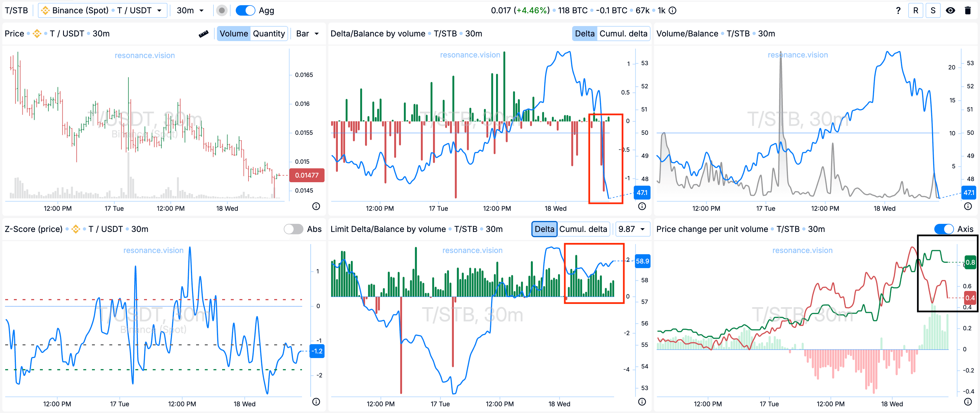Click the T/STB symbol label at top left
This screenshot has height=413, width=980.
pyautogui.click(x=16, y=11)
